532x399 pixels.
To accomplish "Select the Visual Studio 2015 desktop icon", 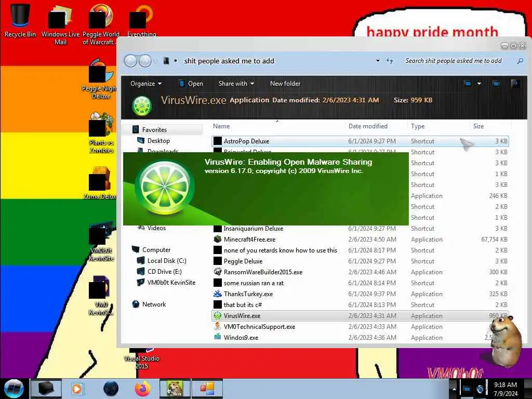I will (141, 358).
